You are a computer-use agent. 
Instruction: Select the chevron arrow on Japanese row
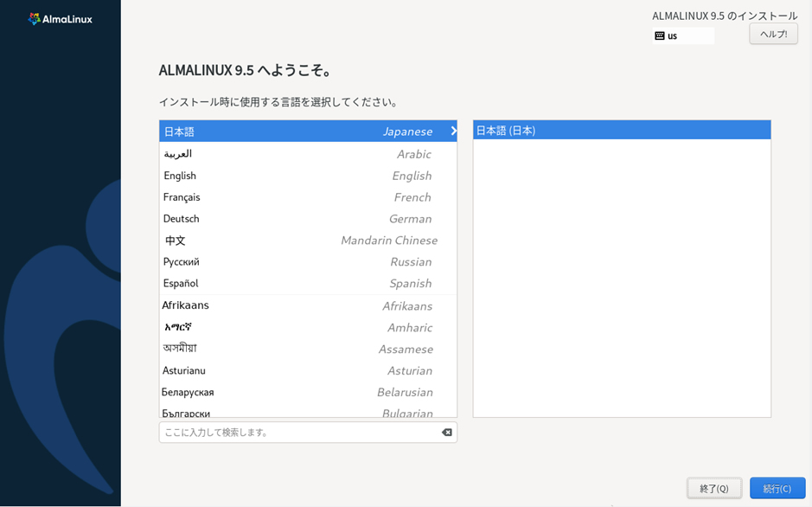(x=453, y=131)
